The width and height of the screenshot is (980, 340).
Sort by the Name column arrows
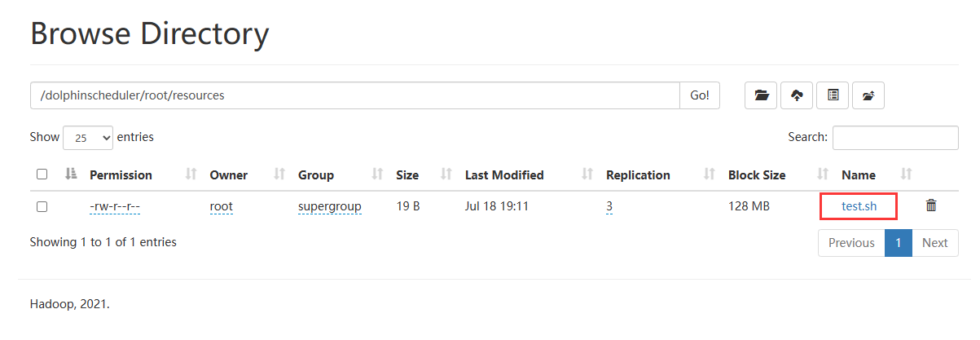point(907,174)
